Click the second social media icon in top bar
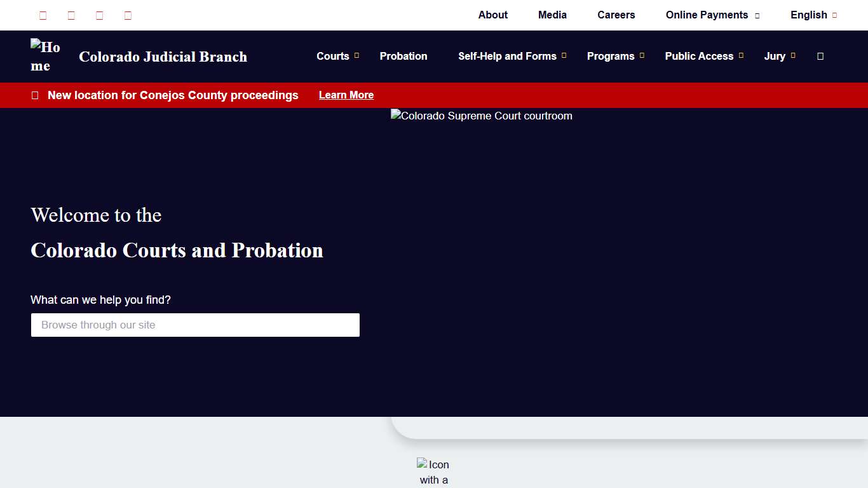This screenshot has height=488, width=868. [71, 15]
